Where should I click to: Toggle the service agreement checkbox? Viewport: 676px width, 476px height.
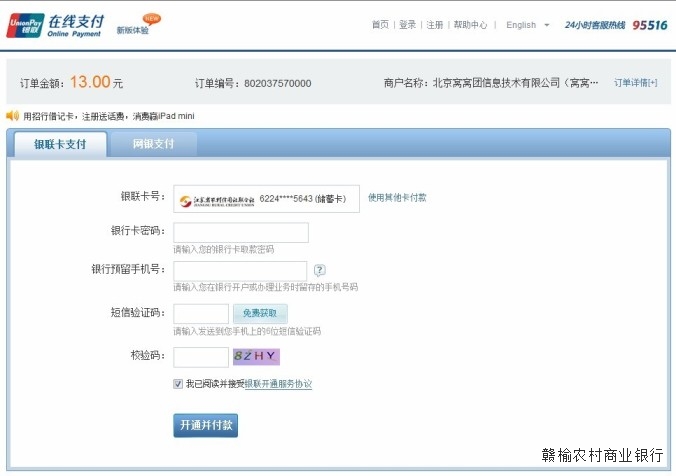coord(179,384)
